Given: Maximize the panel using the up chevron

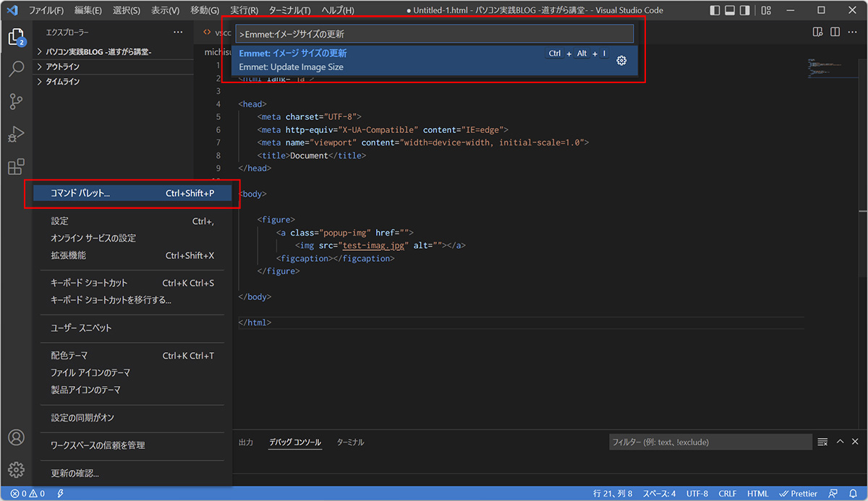Looking at the screenshot, I should pos(840,442).
